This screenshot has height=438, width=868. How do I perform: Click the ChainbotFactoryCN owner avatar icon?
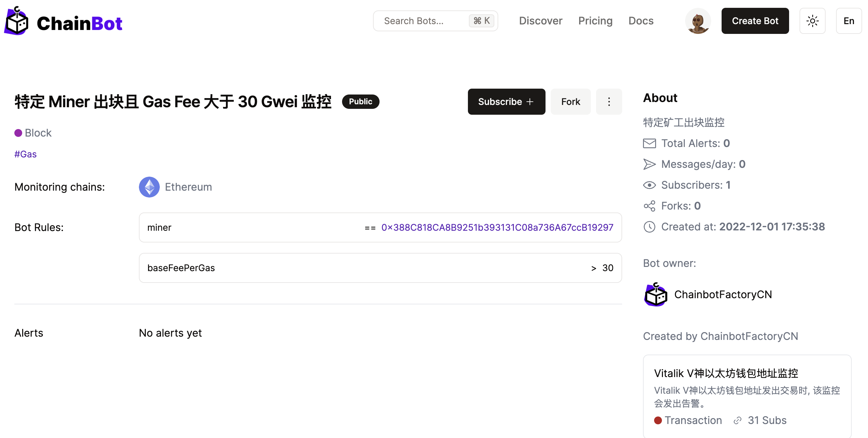(655, 295)
